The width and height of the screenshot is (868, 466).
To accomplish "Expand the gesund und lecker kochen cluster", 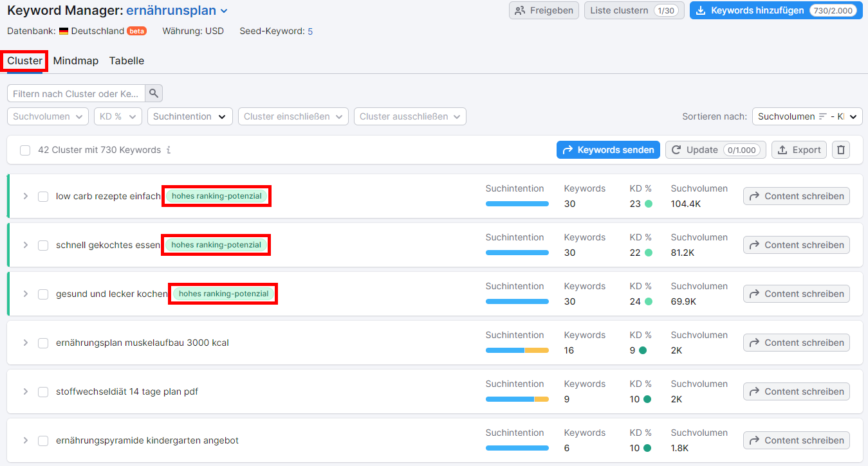I will [x=25, y=294].
